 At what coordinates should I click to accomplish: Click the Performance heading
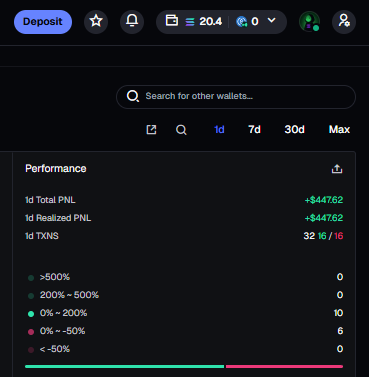(56, 169)
